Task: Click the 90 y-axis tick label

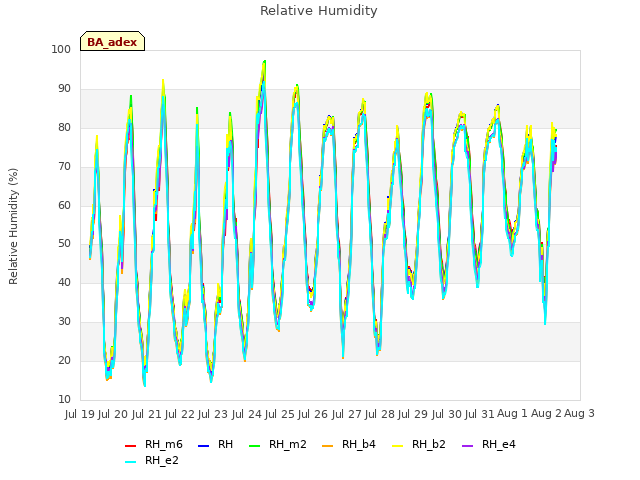Action: 64,89
